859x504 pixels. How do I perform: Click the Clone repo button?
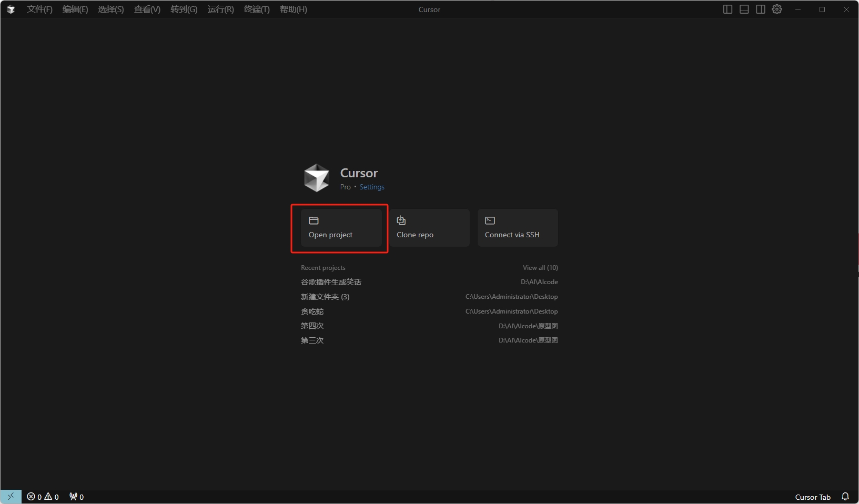pyautogui.click(x=429, y=228)
